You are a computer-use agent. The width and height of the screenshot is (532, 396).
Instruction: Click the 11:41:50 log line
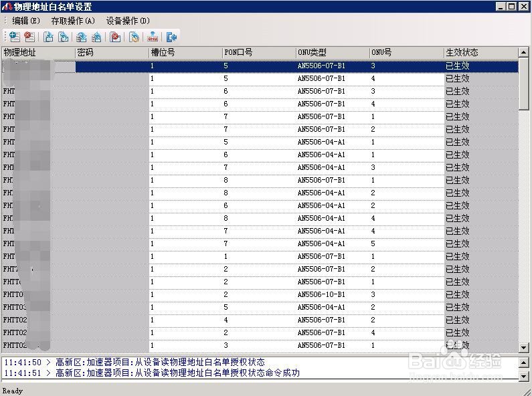coord(135,362)
